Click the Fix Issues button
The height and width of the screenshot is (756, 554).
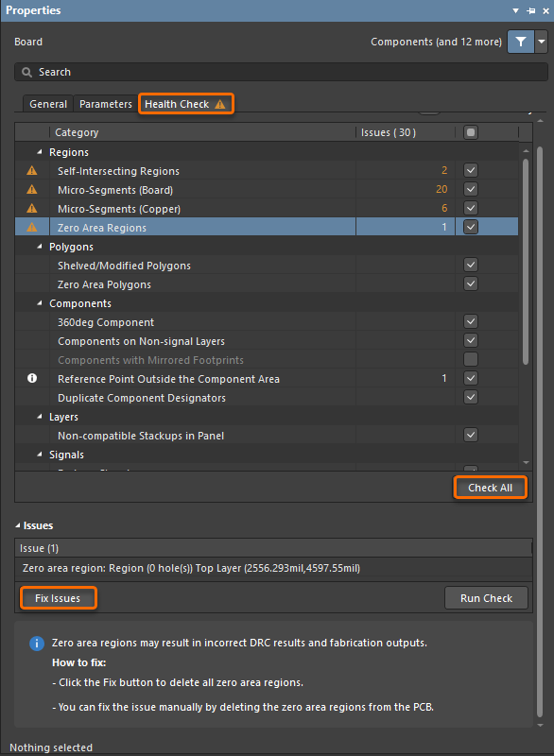point(58,598)
